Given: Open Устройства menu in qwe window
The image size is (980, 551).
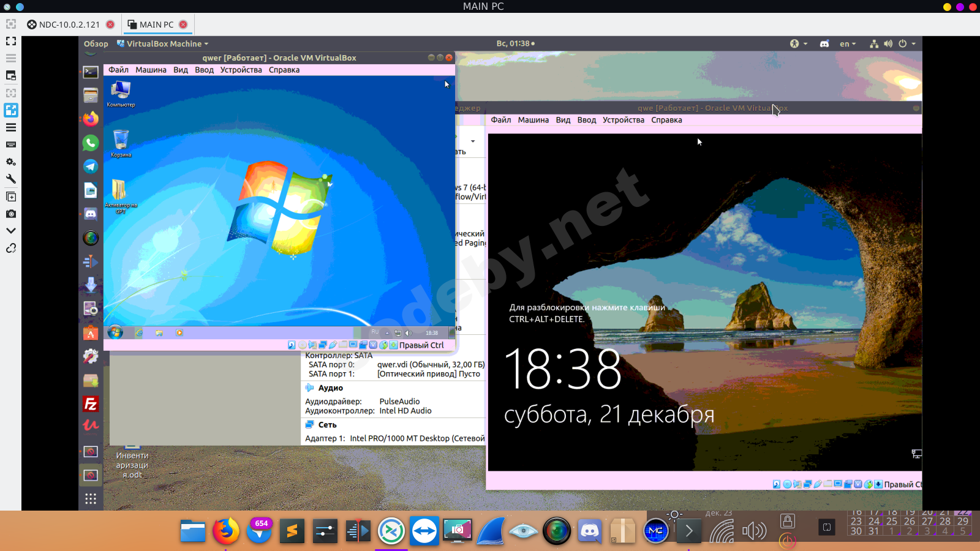Looking at the screenshot, I should coord(623,120).
